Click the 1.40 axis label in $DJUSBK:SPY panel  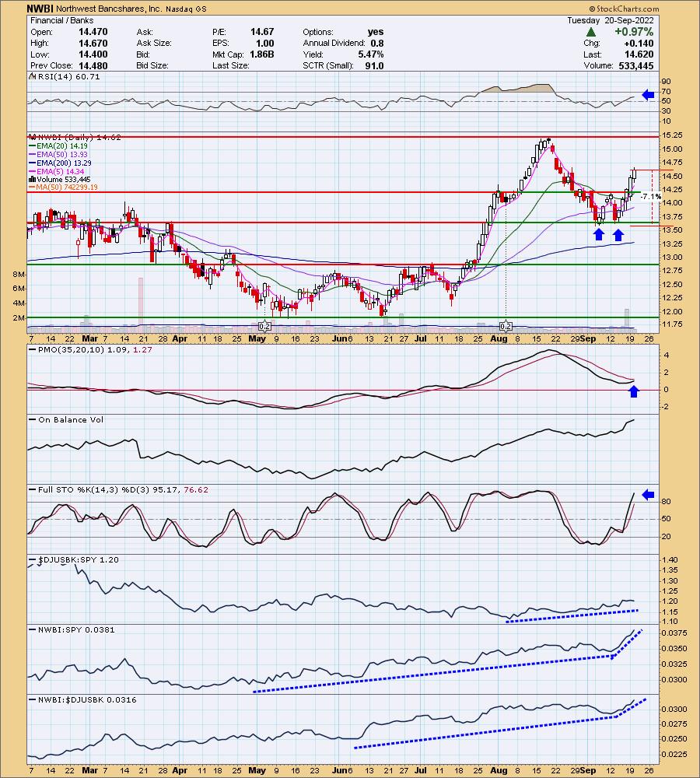(670, 559)
